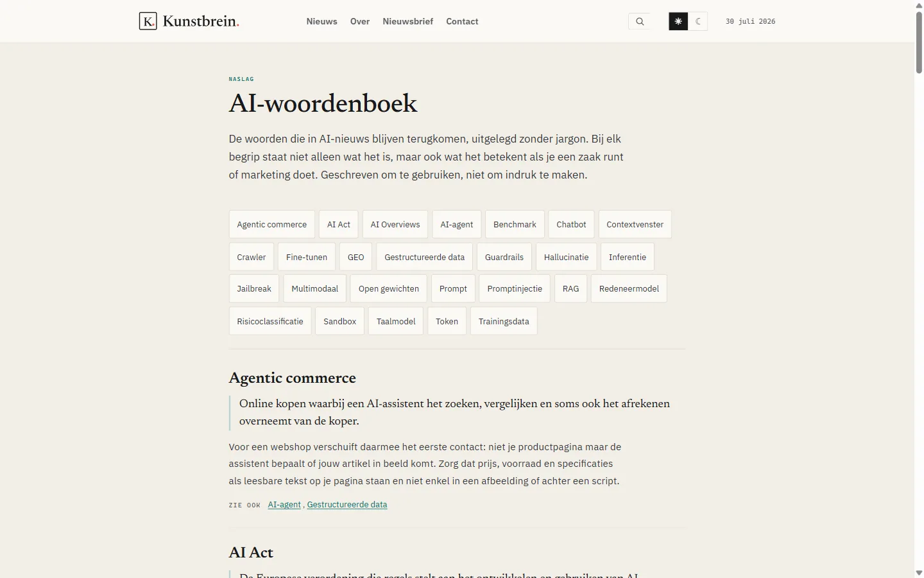The width and height of the screenshot is (924, 578).
Task: Select the Contextvenster chip
Action: click(635, 224)
